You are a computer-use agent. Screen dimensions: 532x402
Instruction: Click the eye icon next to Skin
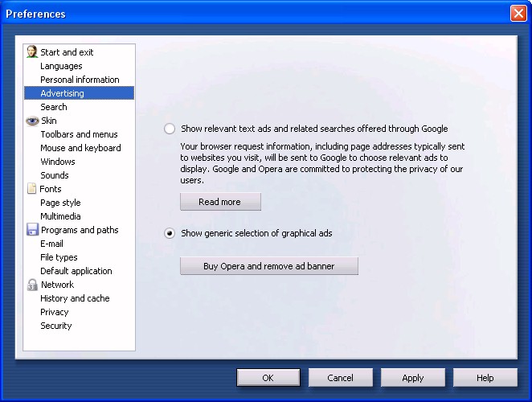pos(32,121)
